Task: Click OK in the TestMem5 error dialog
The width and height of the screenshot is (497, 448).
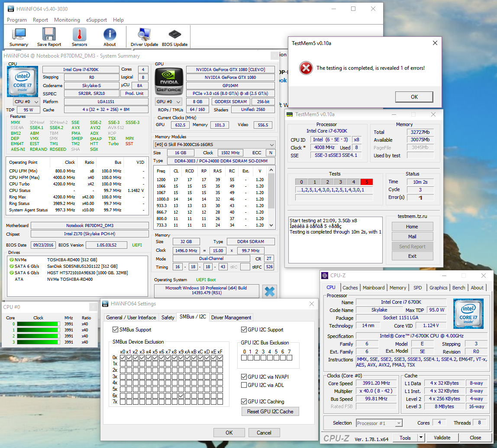Action: tap(414, 97)
